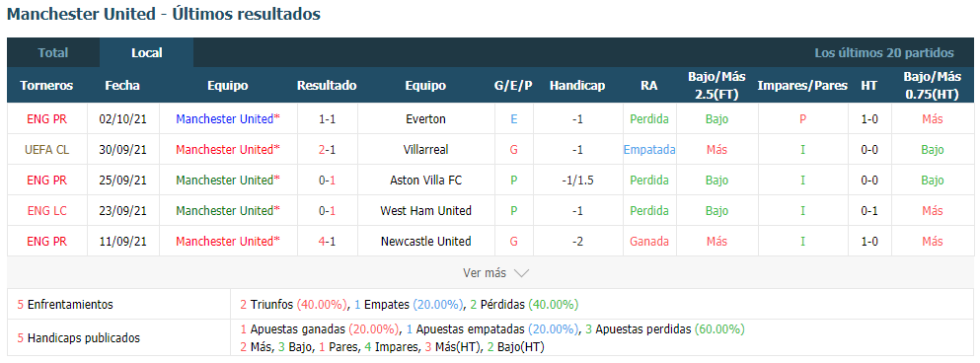980x363 pixels.
Task: Switch to the Total tab
Action: (x=53, y=53)
